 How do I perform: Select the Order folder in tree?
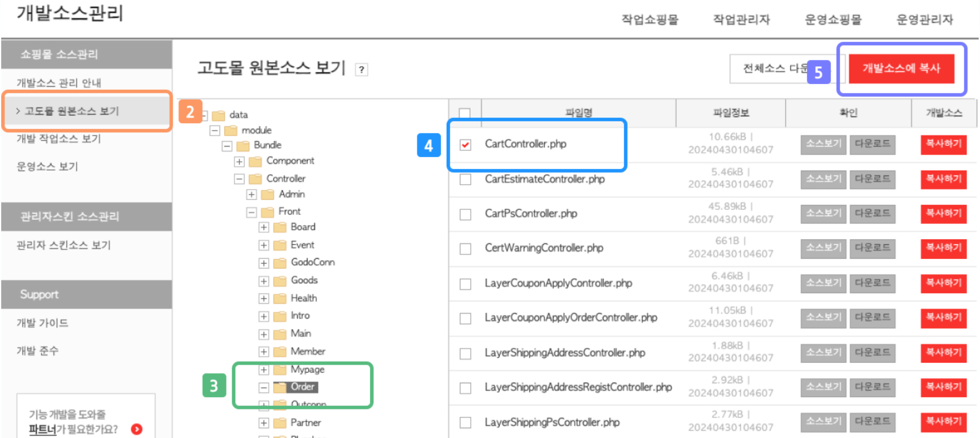[x=302, y=387]
